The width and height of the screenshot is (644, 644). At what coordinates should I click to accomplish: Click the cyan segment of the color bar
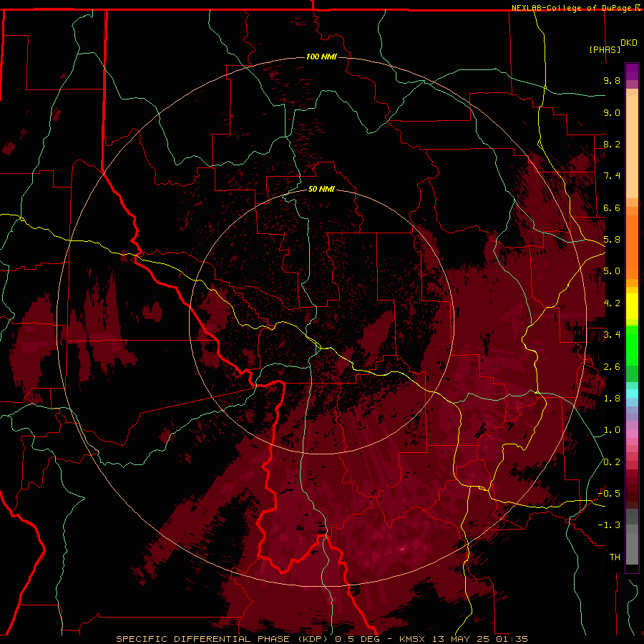click(632, 394)
